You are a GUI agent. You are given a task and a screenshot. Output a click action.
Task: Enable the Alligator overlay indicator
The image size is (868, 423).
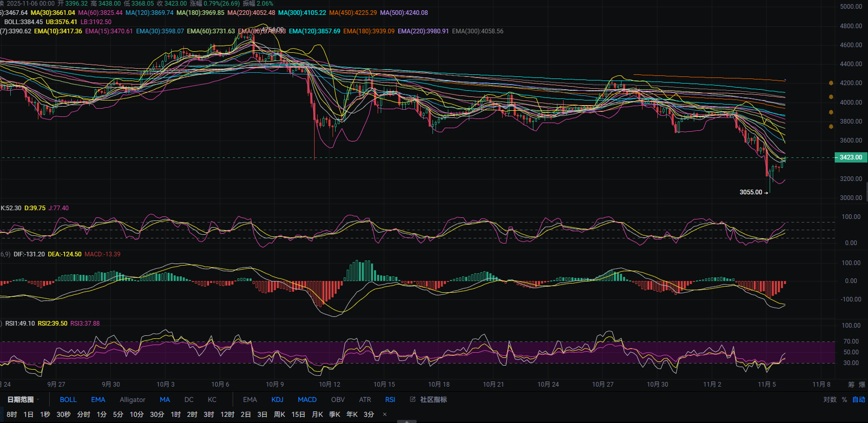(132, 399)
